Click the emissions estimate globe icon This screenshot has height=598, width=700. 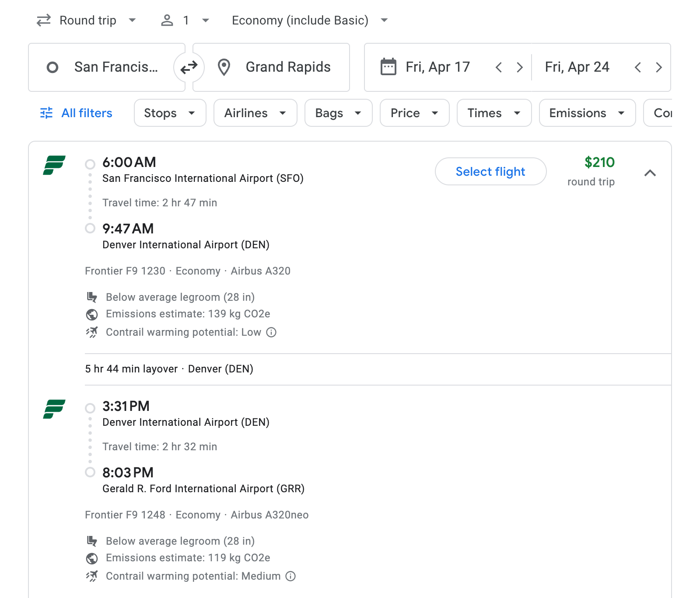click(92, 314)
